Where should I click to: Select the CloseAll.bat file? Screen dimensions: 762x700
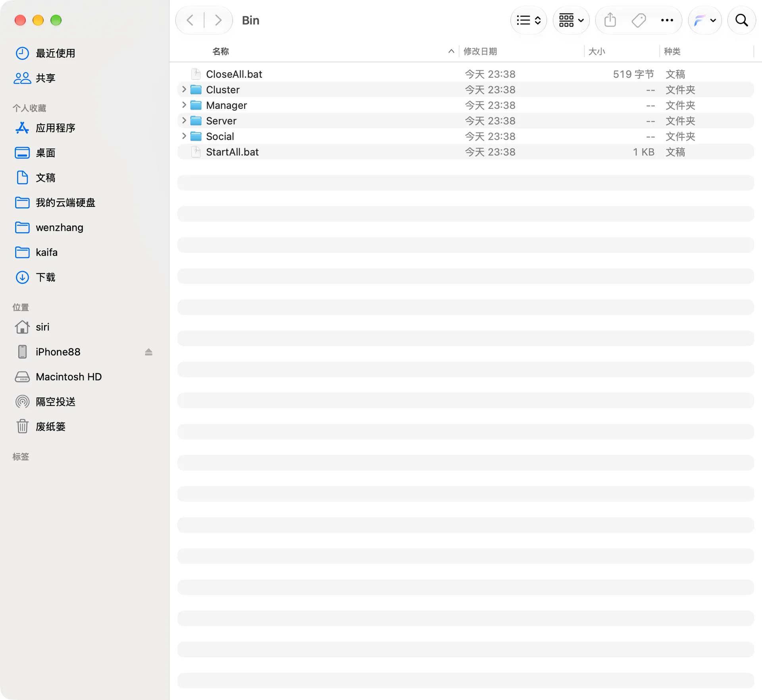tap(466, 74)
